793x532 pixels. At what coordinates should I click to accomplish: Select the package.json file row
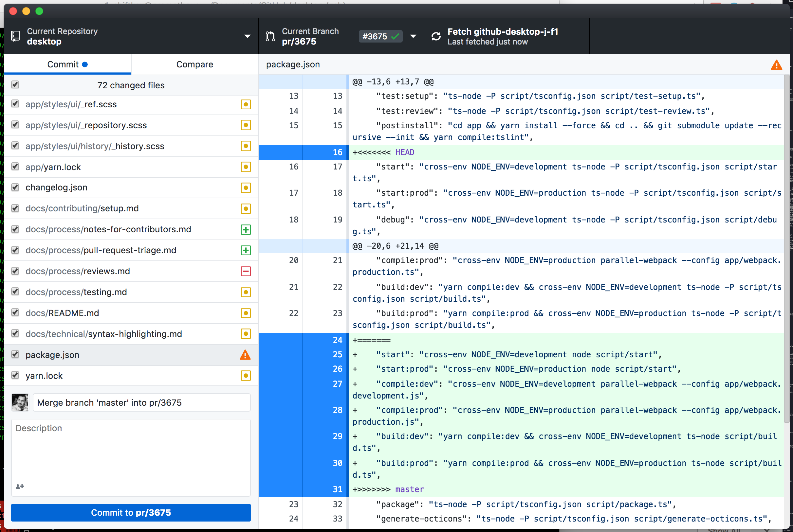(131, 355)
